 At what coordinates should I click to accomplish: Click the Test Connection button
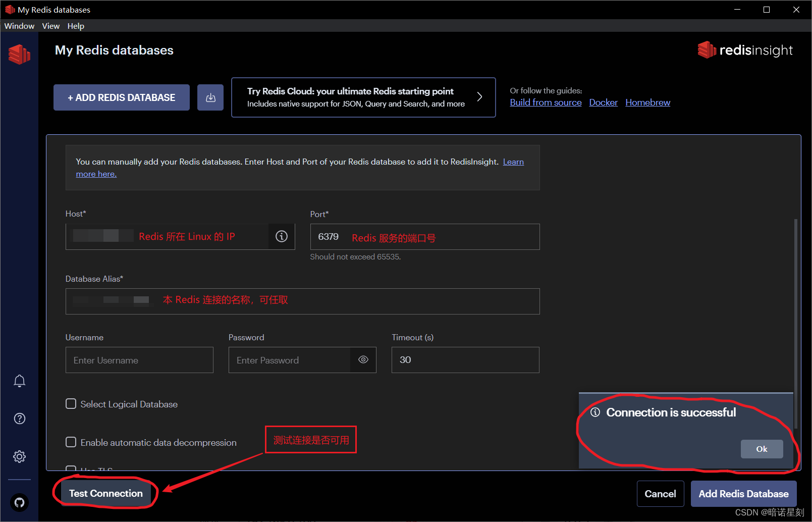click(x=106, y=493)
